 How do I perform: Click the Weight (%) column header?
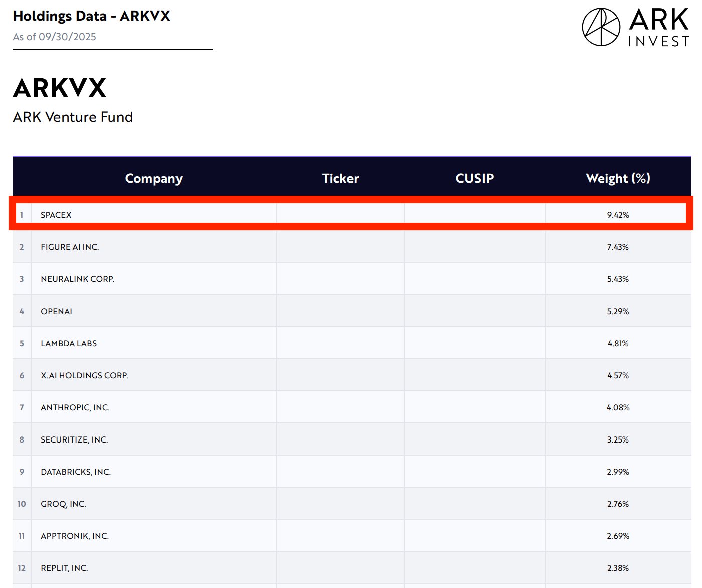618,178
